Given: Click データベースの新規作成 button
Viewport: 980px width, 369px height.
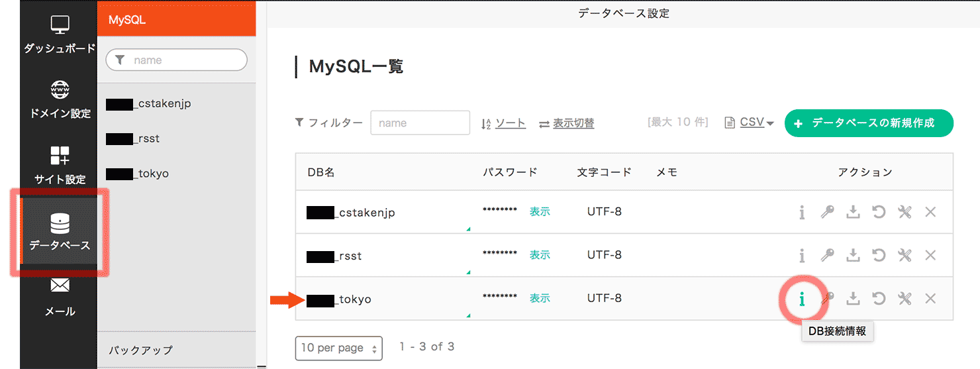Looking at the screenshot, I should pos(869,123).
